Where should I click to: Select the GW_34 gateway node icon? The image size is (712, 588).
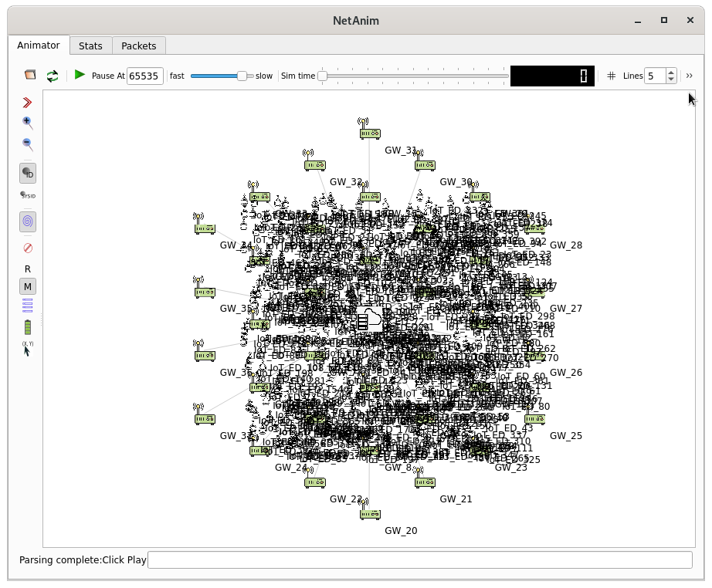coord(205,223)
